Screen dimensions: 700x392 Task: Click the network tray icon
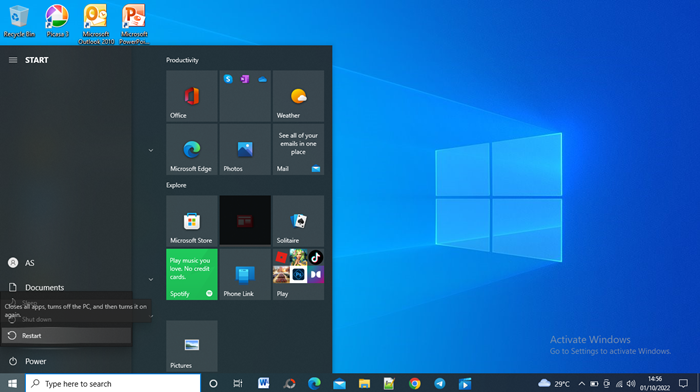[619, 383]
